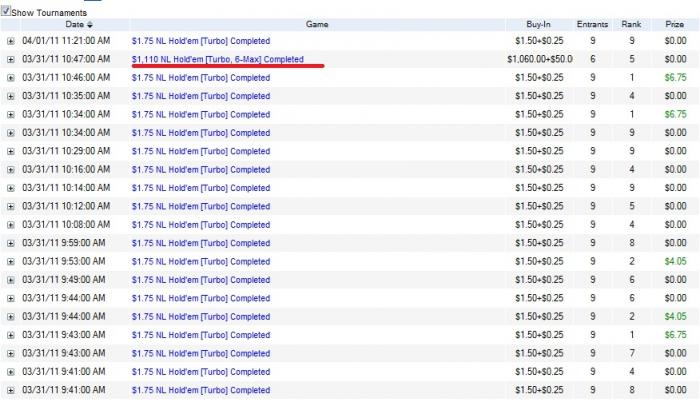
Task: Open the game link dated 03/31/11 10:46:00 AM
Action: pyautogui.click(x=201, y=78)
